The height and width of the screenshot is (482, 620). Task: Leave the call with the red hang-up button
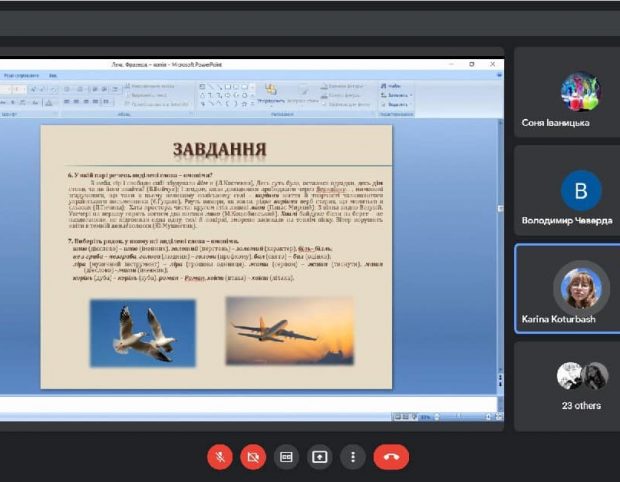coord(391,457)
